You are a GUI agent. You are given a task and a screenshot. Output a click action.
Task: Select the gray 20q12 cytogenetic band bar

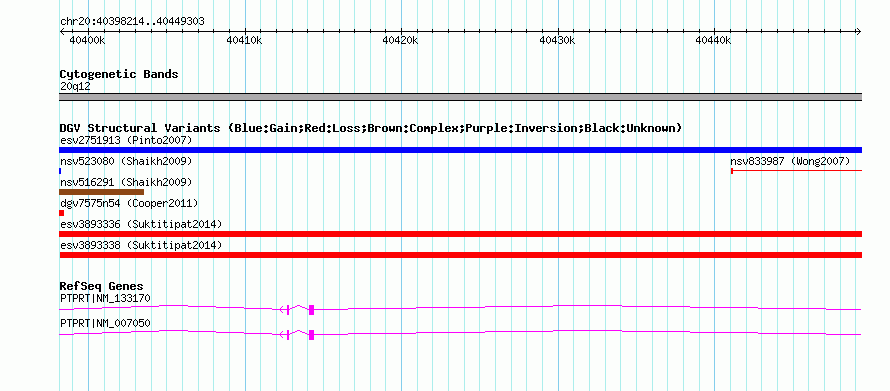(x=460, y=97)
